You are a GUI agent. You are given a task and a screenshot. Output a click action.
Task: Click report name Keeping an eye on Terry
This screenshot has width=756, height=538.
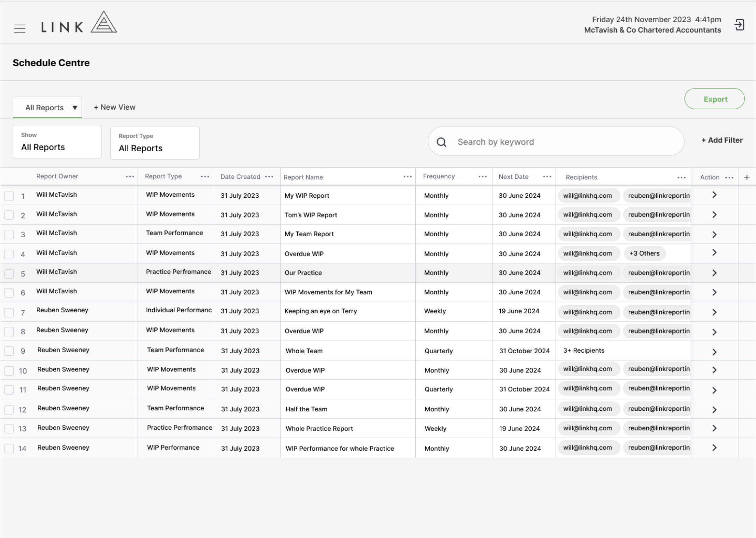pos(321,311)
